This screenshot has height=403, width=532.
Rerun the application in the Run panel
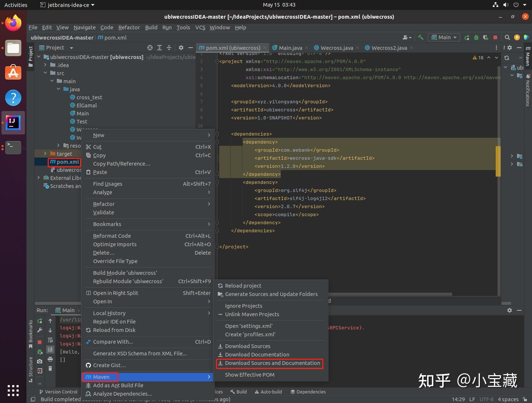pyautogui.click(x=40, y=321)
